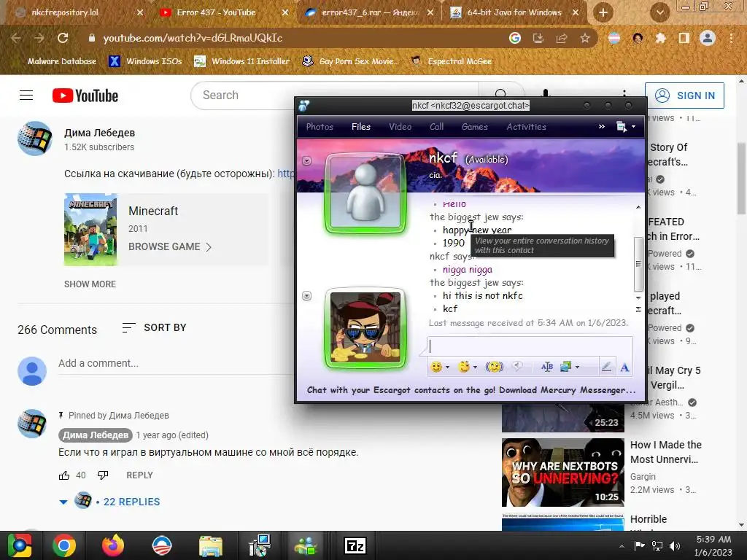Click the messenger conversation scrollbar thumb
This screenshot has width=747, height=560.
(x=638, y=264)
